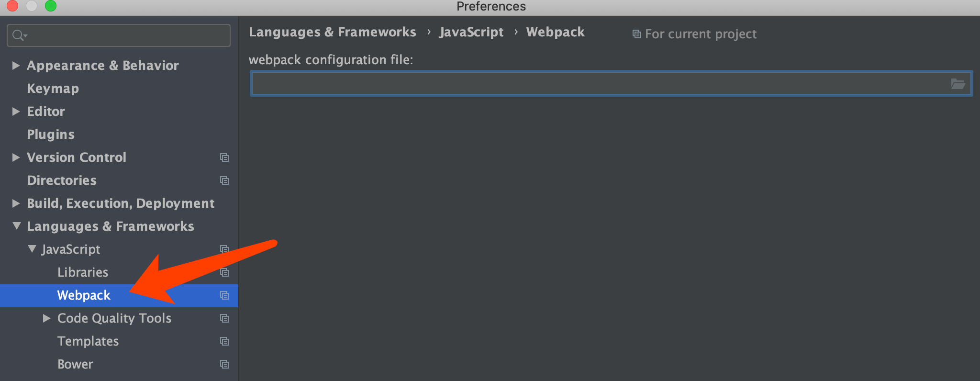
Task: Click project-level icon beside Templates
Action: [x=224, y=341]
